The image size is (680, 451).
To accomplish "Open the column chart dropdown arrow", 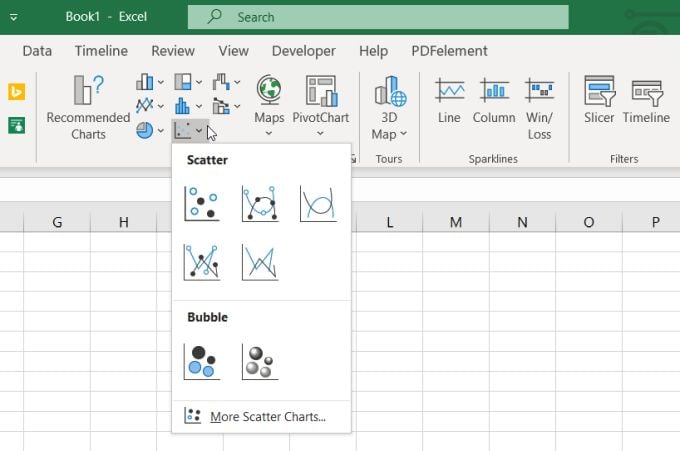I will (x=160, y=82).
